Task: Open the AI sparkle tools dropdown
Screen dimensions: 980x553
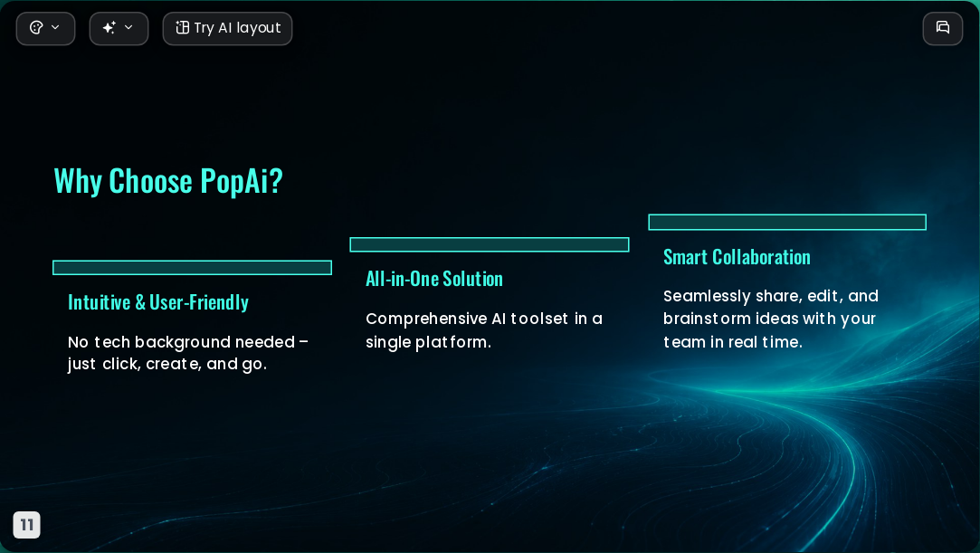Action: click(119, 28)
